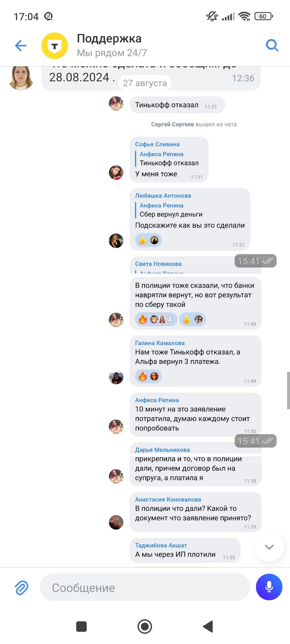This screenshot has height=644, width=290.
Task: Tap the yellow Tinkoff support avatar
Action: [x=55, y=46]
